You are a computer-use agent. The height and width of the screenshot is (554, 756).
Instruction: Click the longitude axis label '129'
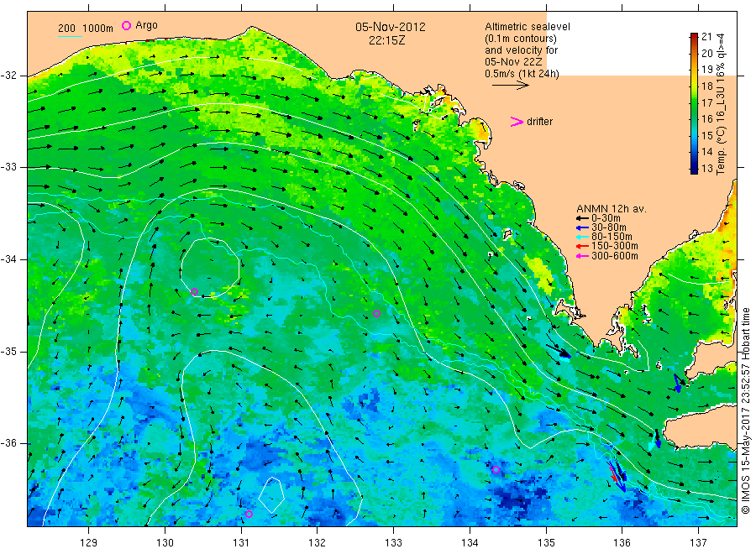pyautogui.click(x=89, y=543)
